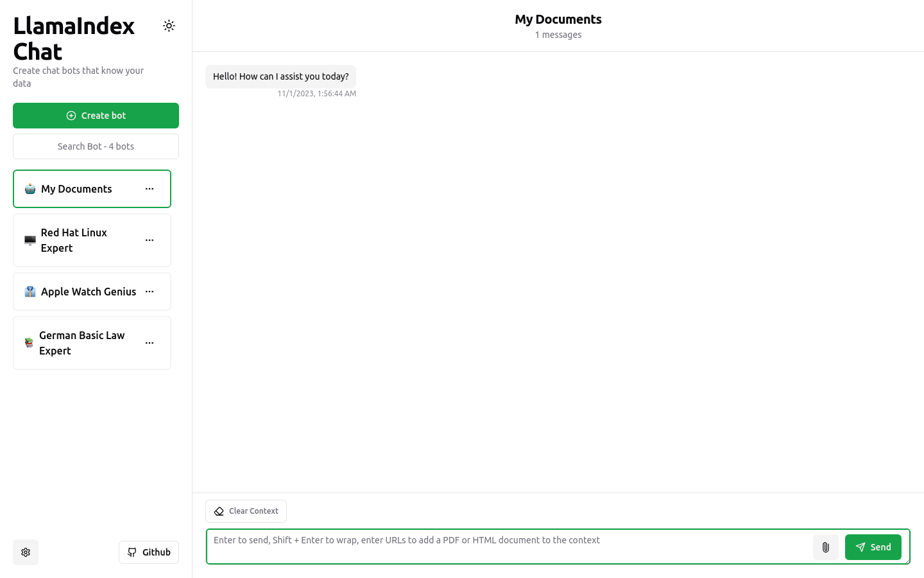Open options menu for My Documents bot
The width and height of the screenshot is (924, 578).
(150, 189)
